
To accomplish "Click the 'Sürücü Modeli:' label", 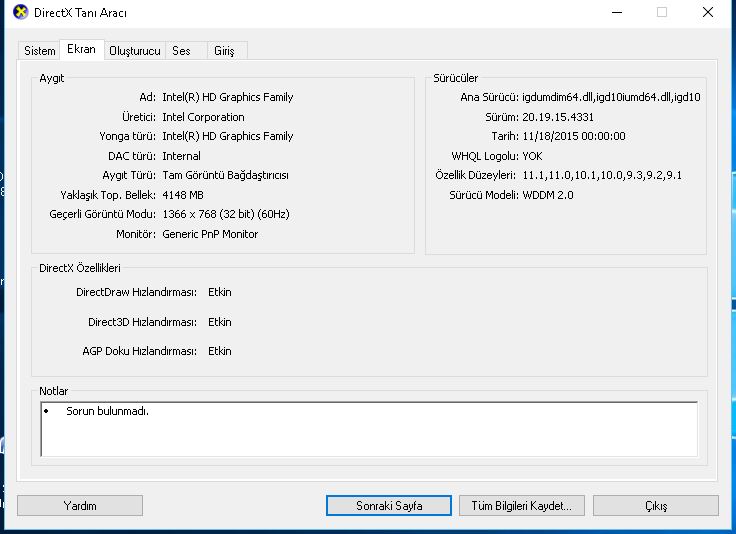I will tap(484, 195).
